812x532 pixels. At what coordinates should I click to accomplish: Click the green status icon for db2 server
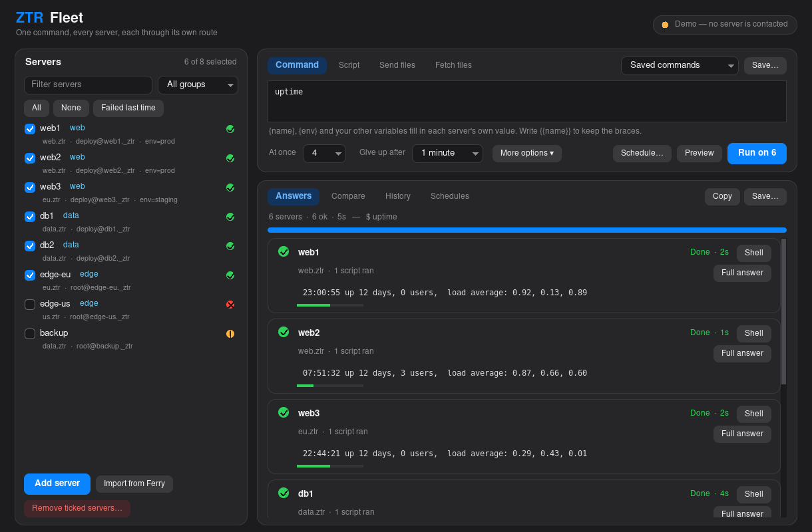(230, 246)
